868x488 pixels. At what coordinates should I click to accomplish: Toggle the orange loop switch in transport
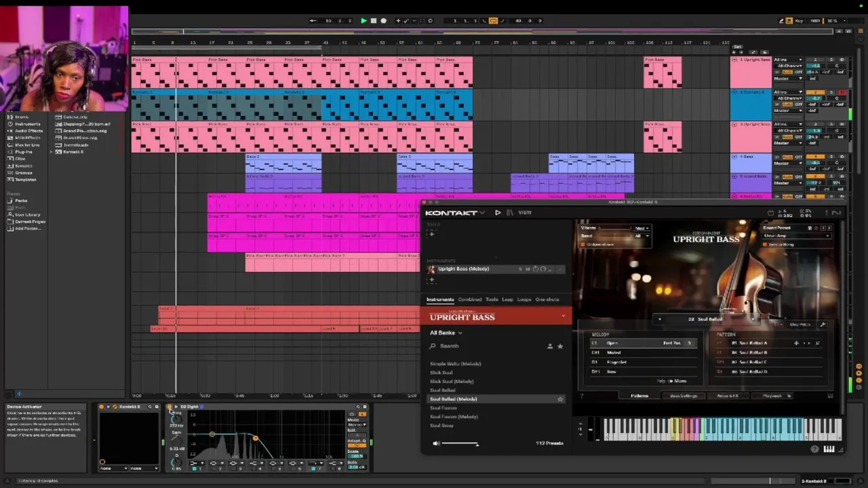click(493, 21)
